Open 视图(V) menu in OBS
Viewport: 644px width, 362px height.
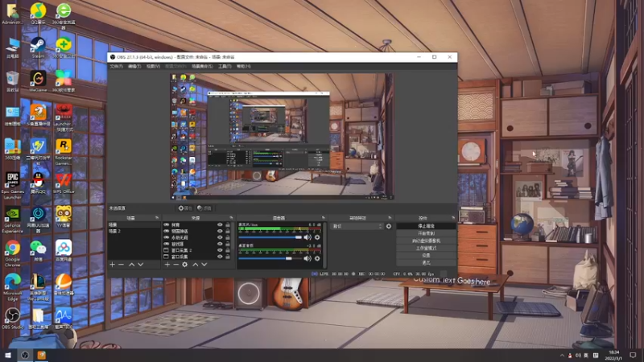pyautogui.click(x=153, y=67)
